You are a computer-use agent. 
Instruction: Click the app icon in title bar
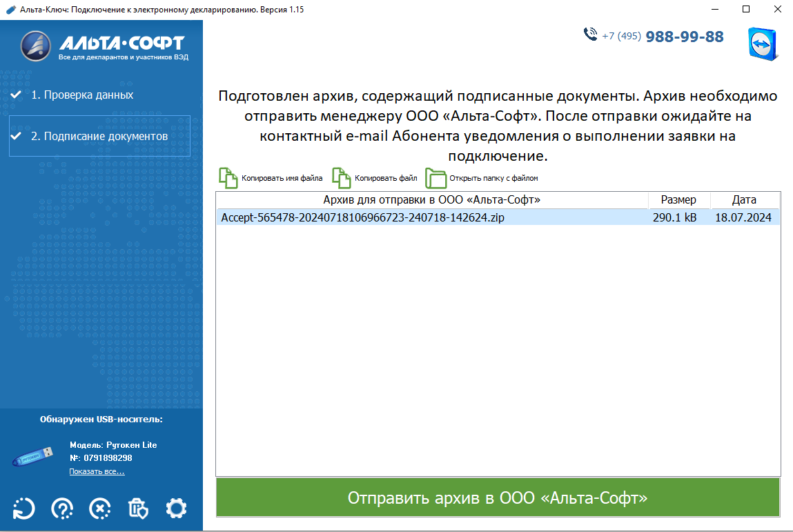(10, 10)
